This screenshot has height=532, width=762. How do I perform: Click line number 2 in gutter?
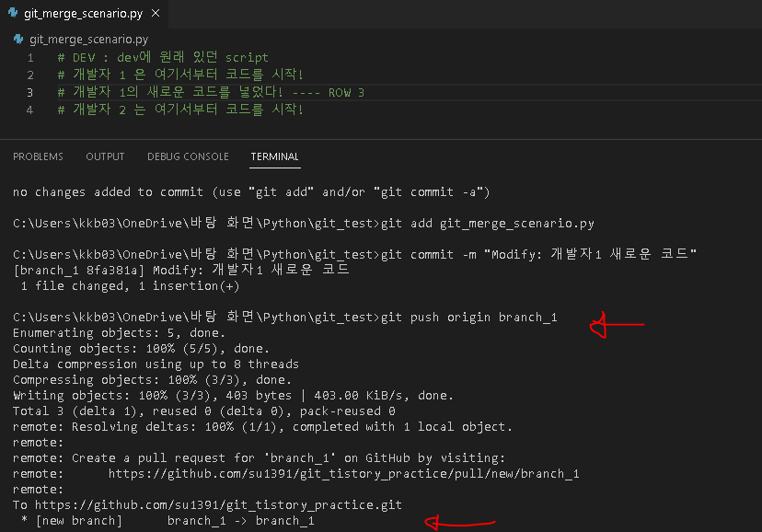click(30, 75)
